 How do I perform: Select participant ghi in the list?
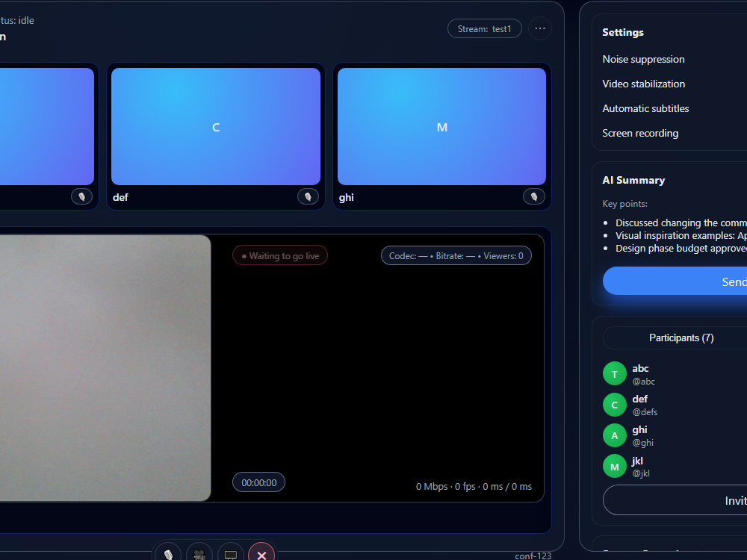[675, 435]
